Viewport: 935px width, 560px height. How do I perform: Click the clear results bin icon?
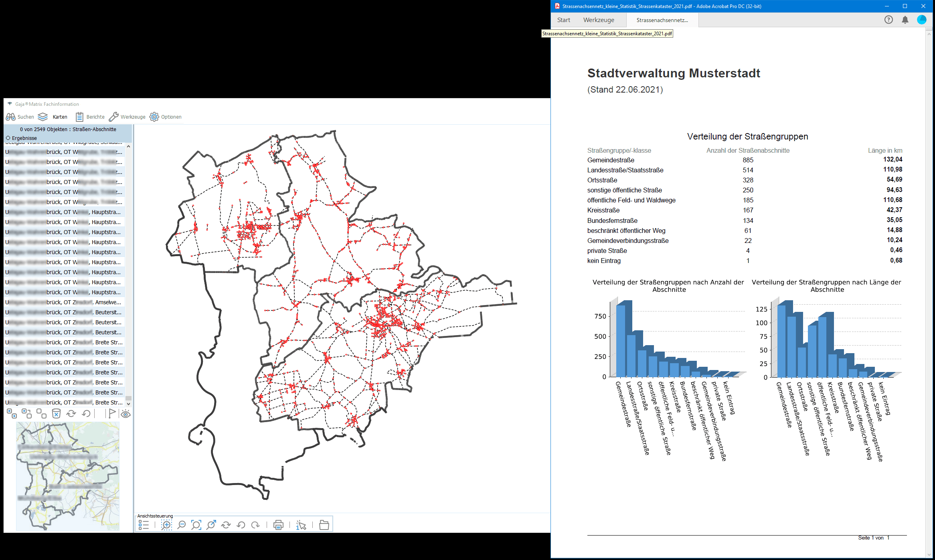pos(56,414)
